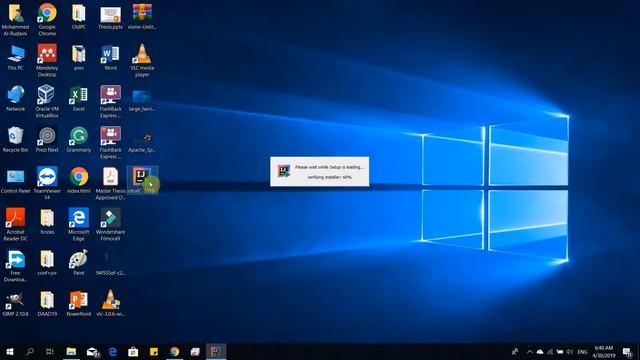Select the lower FlashBack Express shortcut beside Grammarly
This screenshot has width=640, height=360.
pyautogui.click(x=110, y=142)
